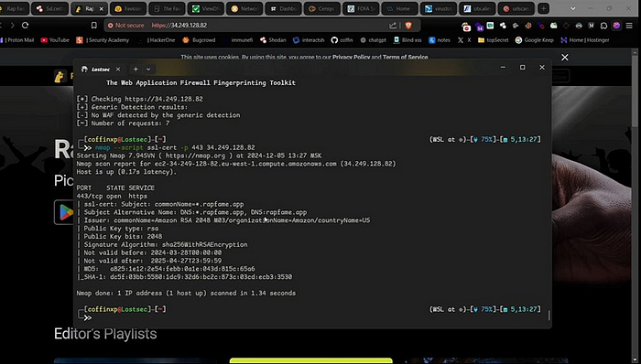Open the Bugcrowd bookmark
Image resolution: width=641 pixels, height=364 pixels.
tap(199, 40)
